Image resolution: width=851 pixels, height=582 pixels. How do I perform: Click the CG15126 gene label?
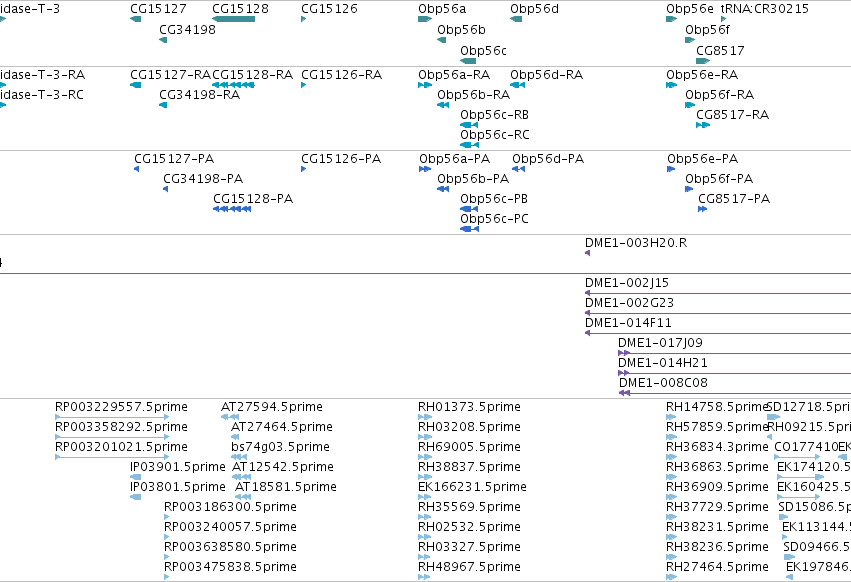click(329, 9)
